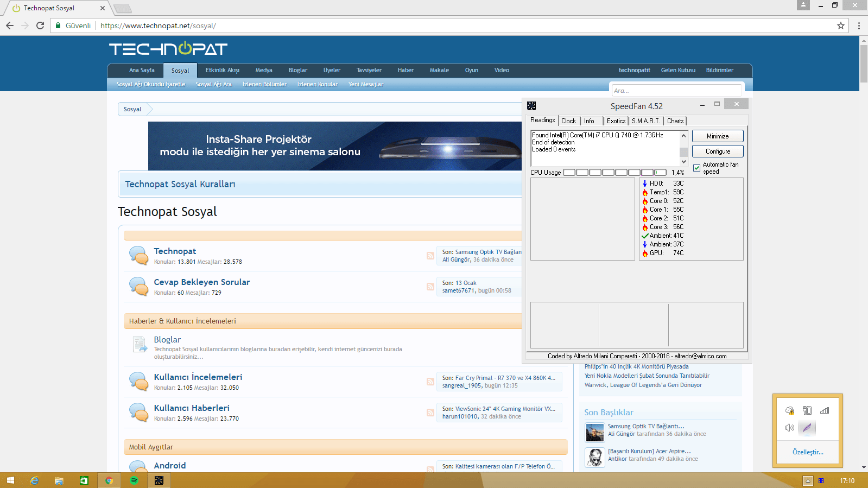Click the log box scroll-down arrow in SpeedFan
Viewport: 868px width, 488px height.
point(684,161)
